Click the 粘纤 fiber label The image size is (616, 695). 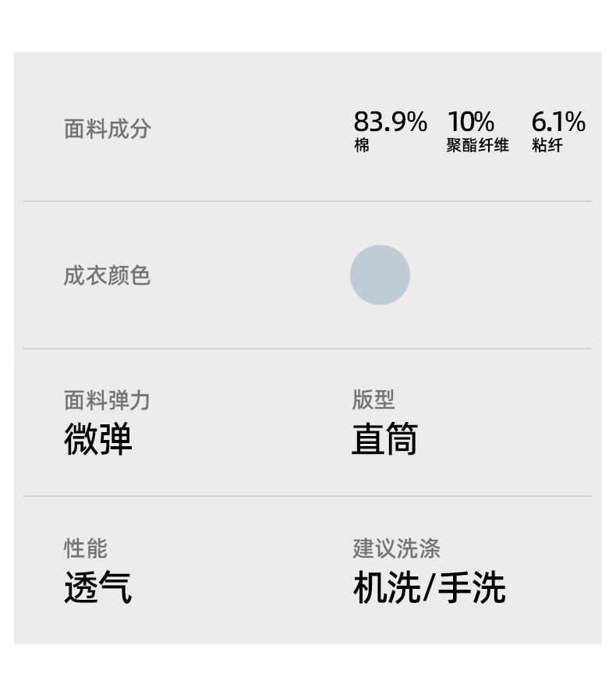[547, 146]
